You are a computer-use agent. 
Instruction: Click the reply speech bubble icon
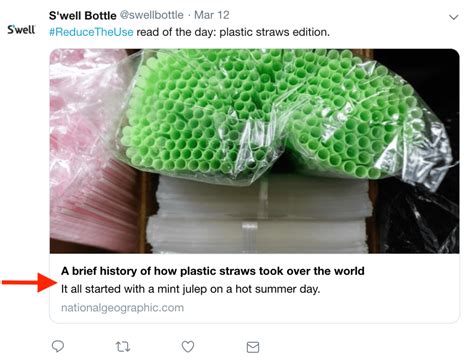[58, 347]
